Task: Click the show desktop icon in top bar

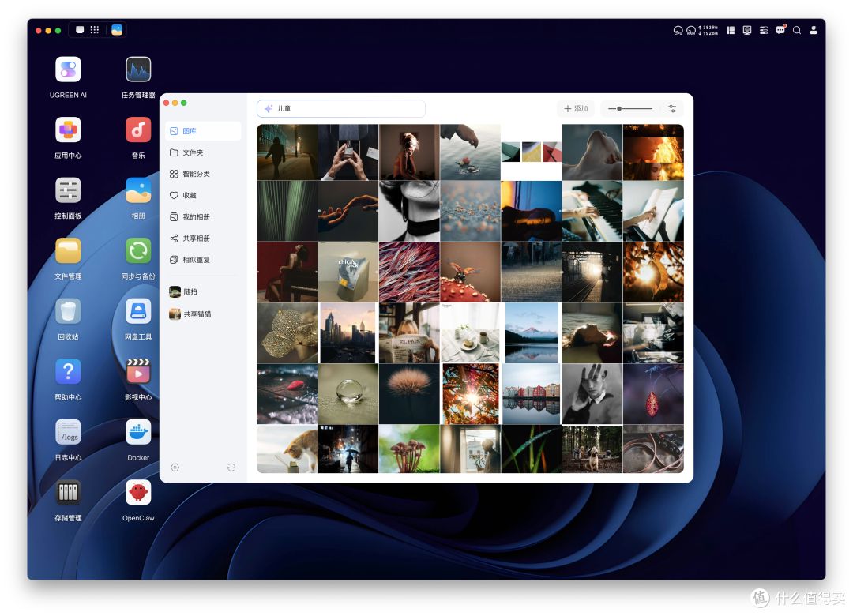Action: (80, 30)
